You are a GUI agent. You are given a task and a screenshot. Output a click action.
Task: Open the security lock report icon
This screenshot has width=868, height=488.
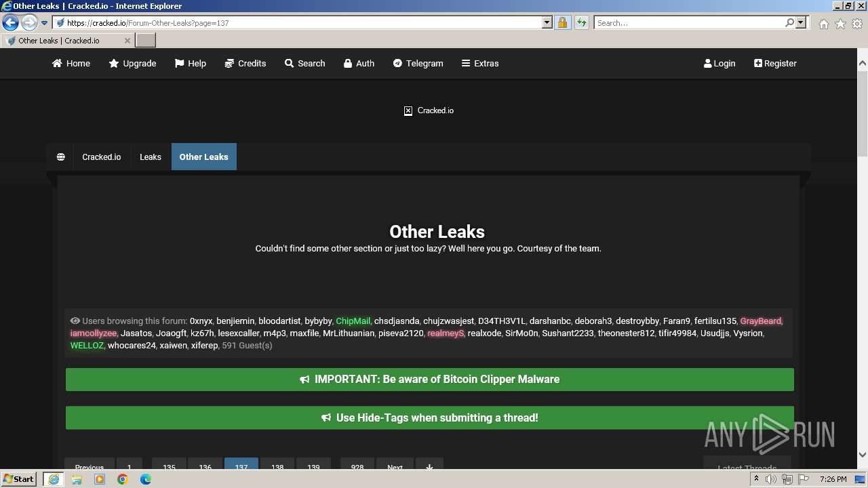pos(562,22)
